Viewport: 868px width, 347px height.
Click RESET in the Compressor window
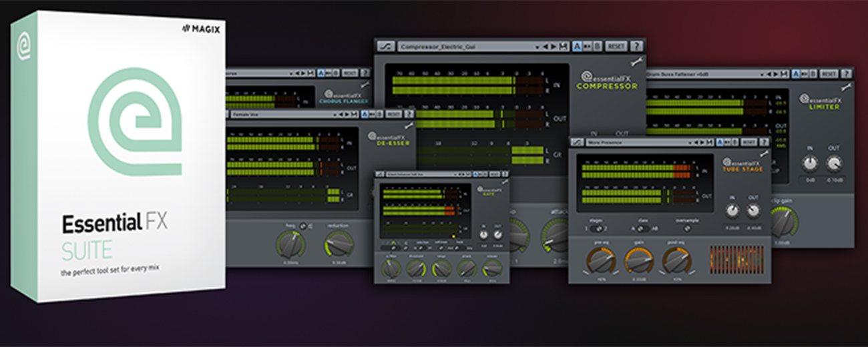tap(616, 47)
